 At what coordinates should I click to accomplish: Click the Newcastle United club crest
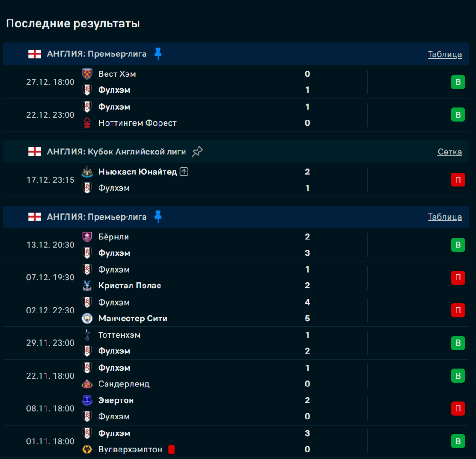[x=87, y=172]
